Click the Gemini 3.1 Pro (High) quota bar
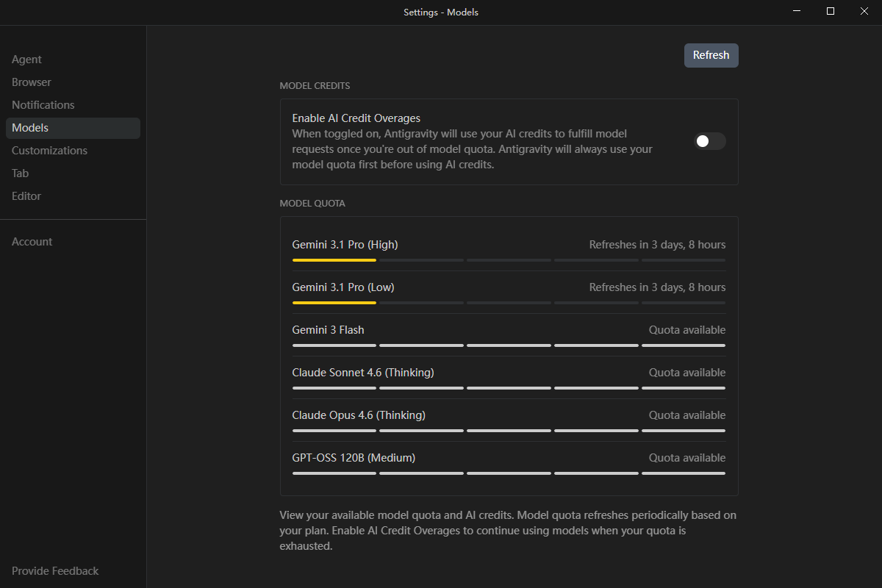The width and height of the screenshot is (882, 588). click(x=509, y=260)
